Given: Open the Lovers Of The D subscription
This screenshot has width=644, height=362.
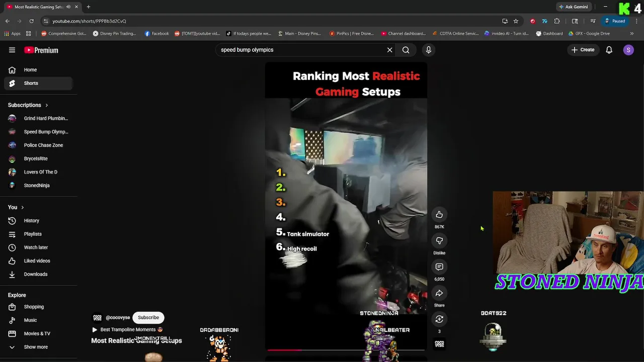Looking at the screenshot, I should point(38,172).
